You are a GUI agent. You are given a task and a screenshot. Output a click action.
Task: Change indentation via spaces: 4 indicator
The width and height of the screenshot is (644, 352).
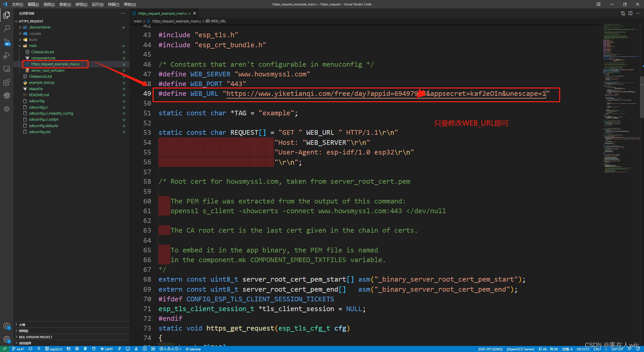(x=567, y=349)
